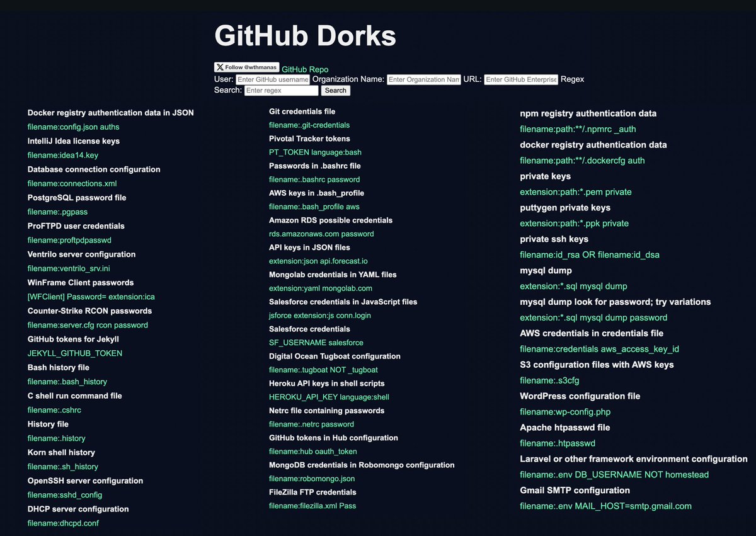Open filename:id_rsa OR filename:id_dsa link
756x536 pixels.
click(590, 255)
